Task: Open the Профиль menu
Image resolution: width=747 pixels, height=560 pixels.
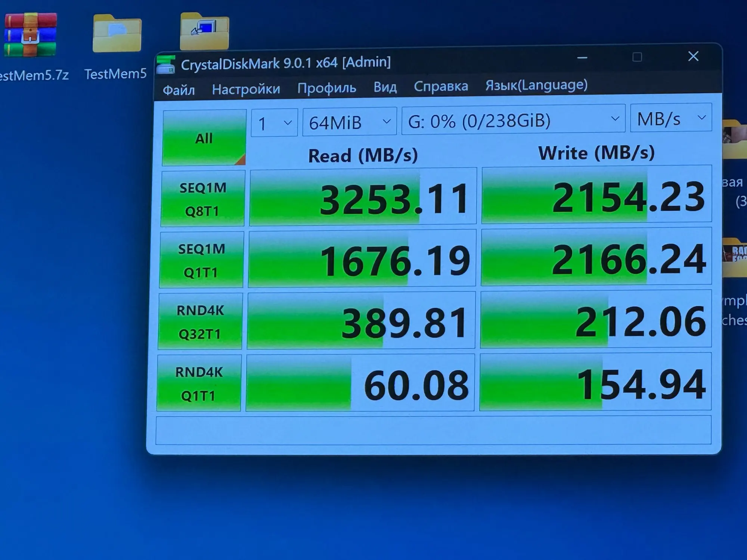Action: tap(326, 88)
